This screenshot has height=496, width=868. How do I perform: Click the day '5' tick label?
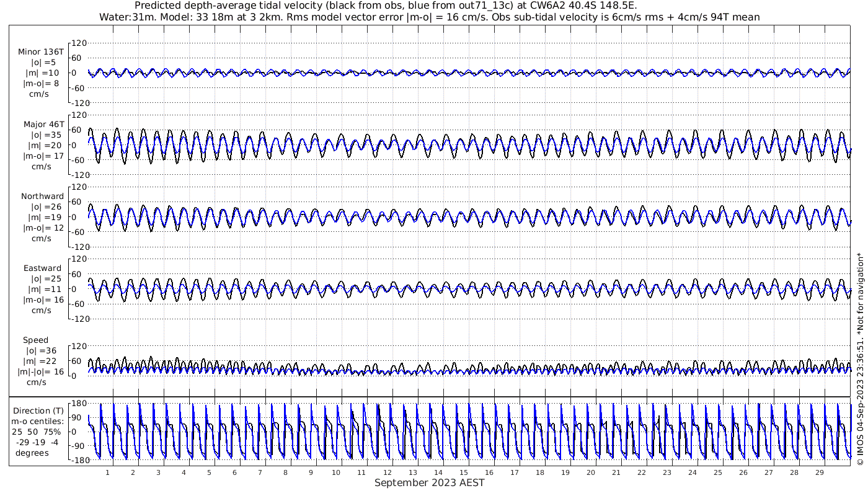click(209, 472)
